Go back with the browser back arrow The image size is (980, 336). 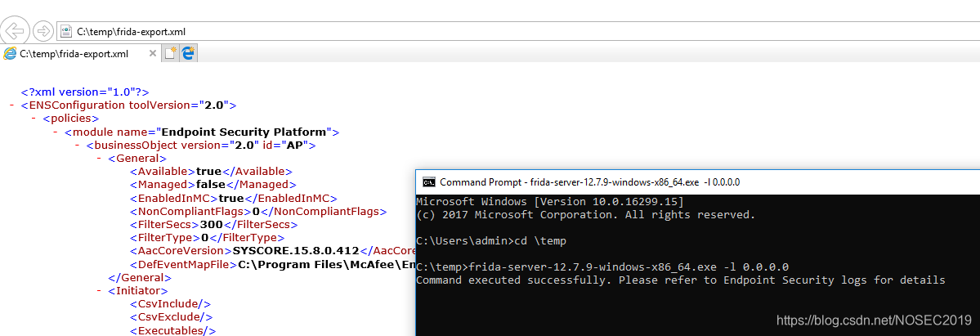click(x=14, y=30)
